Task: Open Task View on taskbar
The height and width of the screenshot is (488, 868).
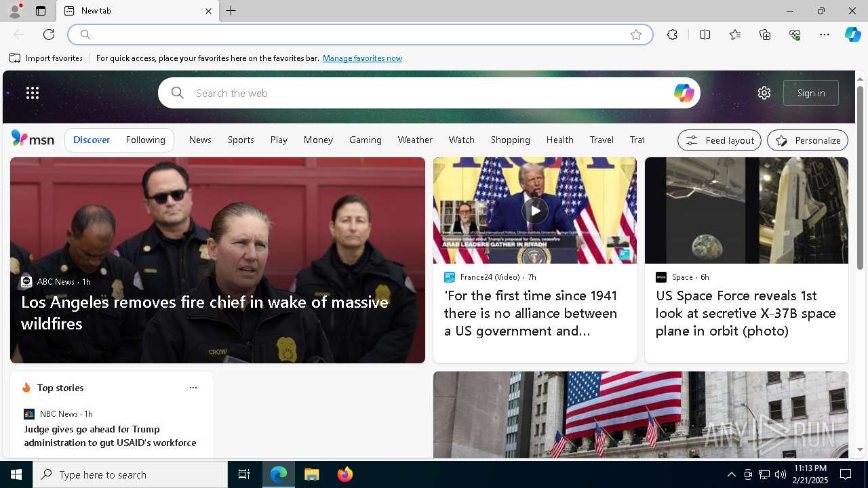Action: click(244, 474)
